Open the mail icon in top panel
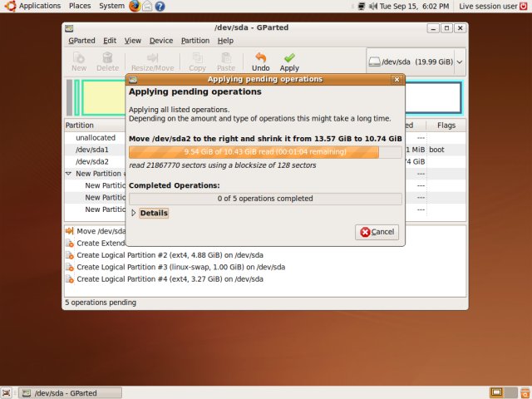Viewport: 532px width, 399px height. tap(147, 6)
